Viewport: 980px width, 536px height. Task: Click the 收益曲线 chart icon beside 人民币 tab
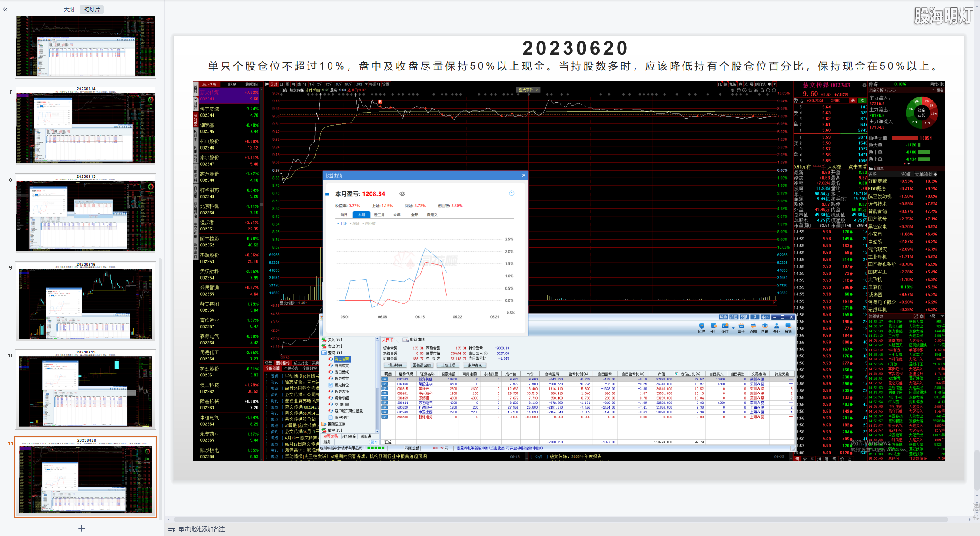[405, 340]
